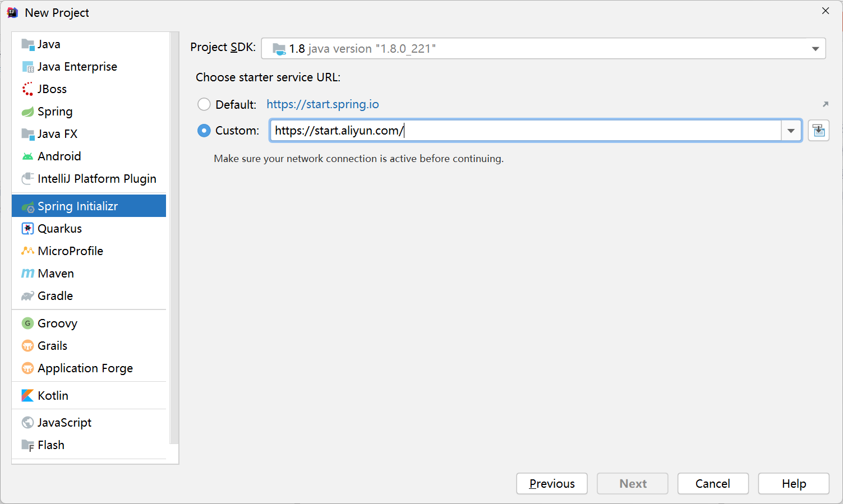Select Application Forge text label
843x504 pixels.
[85, 368]
